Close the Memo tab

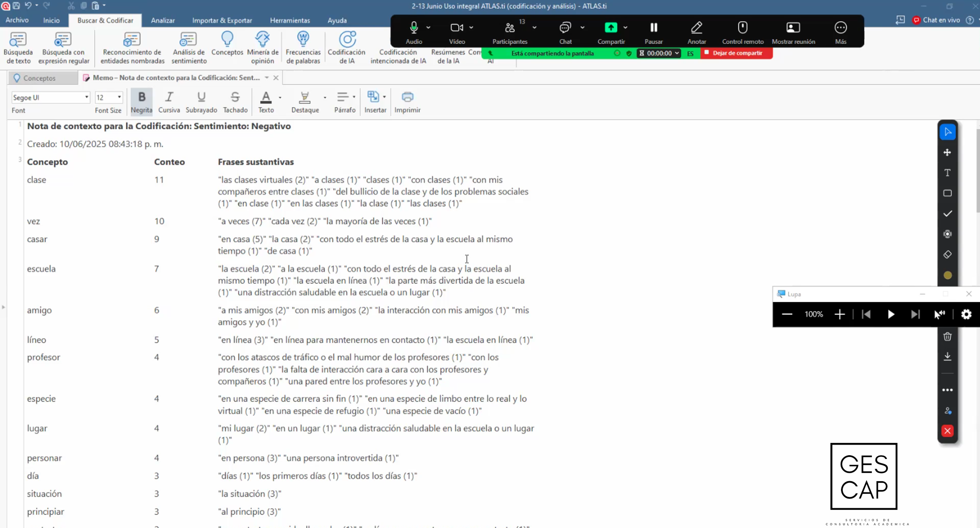coord(276,78)
